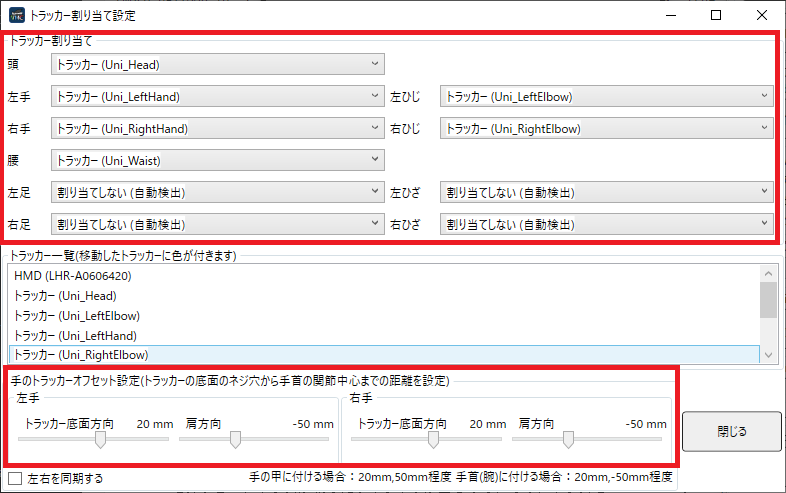Click the 閉じる button
This screenshot has height=493, width=786.
(x=731, y=432)
